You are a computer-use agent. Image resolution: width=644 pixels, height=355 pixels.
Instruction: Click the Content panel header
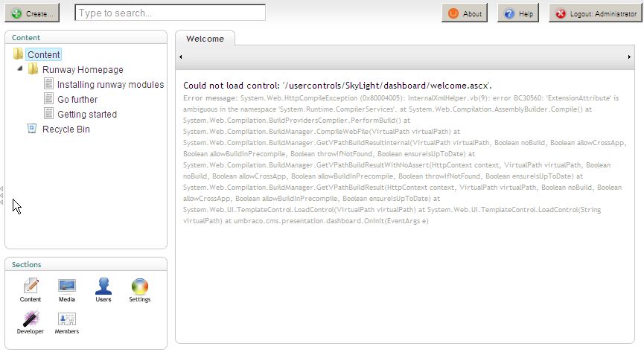pyautogui.click(x=86, y=37)
